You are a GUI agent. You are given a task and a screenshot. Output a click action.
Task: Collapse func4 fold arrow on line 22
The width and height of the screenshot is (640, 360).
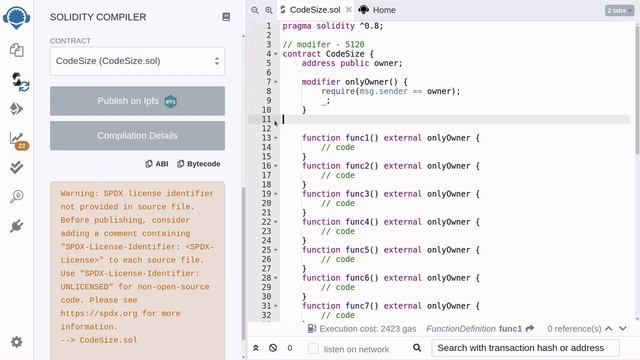point(276,222)
